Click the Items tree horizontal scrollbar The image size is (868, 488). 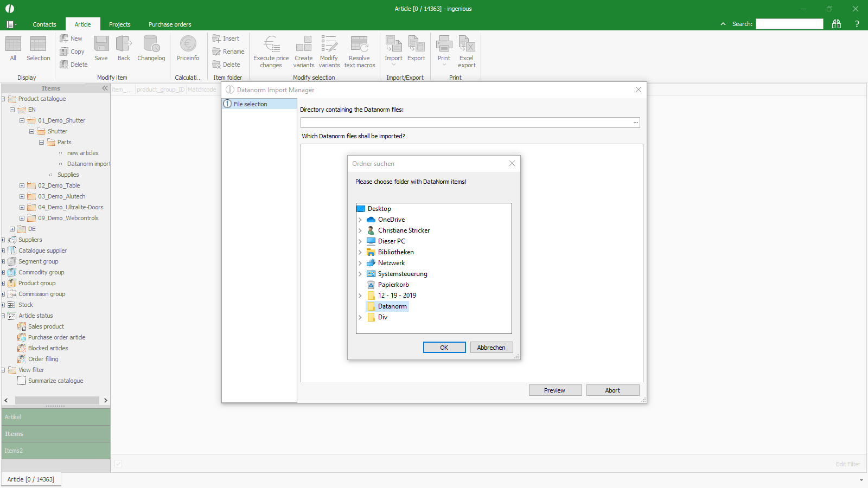[x=57, y=400]
